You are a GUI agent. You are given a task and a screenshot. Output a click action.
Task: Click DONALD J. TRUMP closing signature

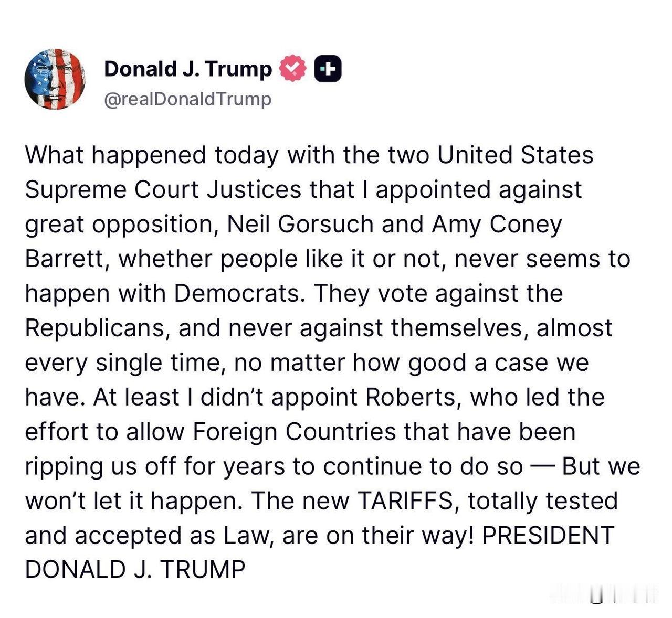pyautogui.click(x=135, y=570)
